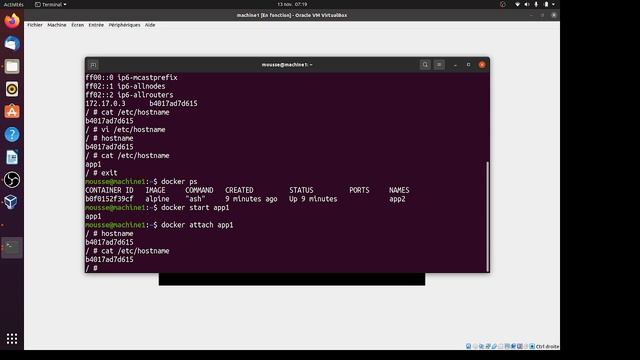
Task: Open the Terminal app menu dropdown
Action: (51, 4)
